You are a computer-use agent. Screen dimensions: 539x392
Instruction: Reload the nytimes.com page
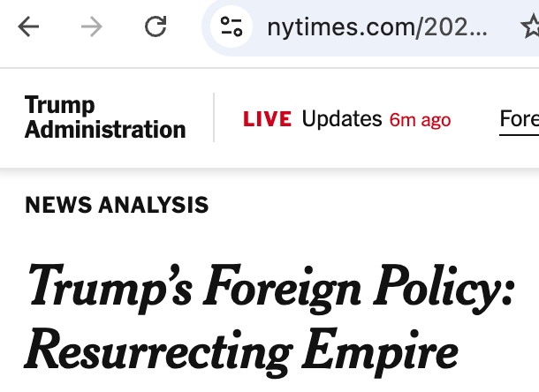tap(156, 28)
